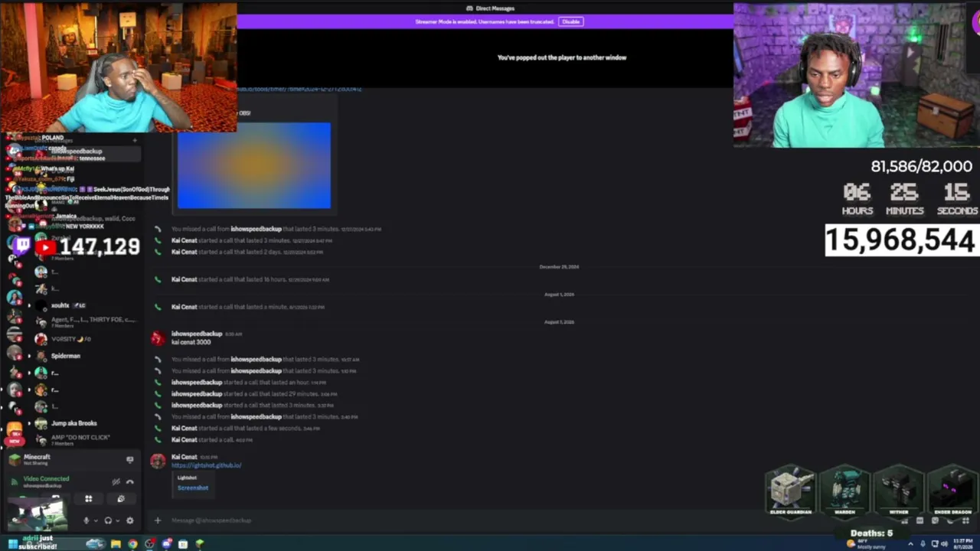Expand microphone input options arrow

point(95,520)
